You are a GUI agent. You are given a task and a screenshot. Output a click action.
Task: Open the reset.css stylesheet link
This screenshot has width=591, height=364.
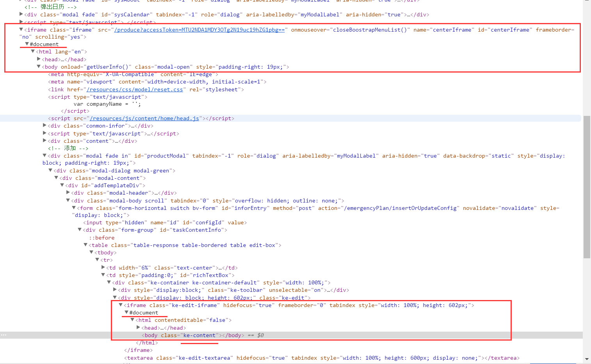click(x=135, y=89)
